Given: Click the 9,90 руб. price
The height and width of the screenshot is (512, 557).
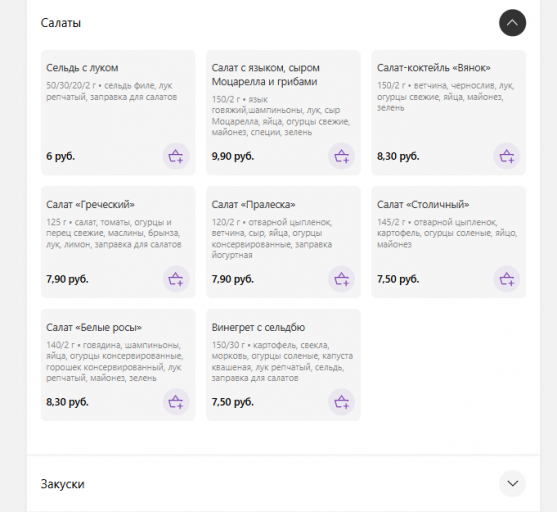Looking at the screenshot, I should pos(233,156).
